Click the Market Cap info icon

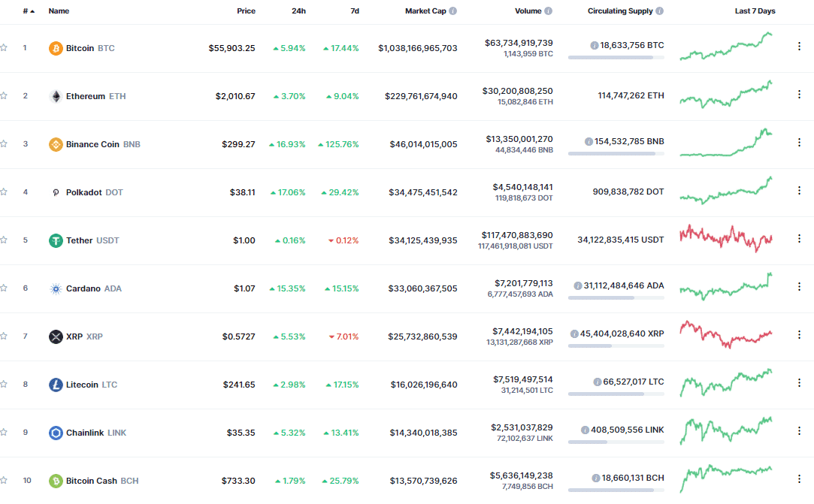pos(452,11)
